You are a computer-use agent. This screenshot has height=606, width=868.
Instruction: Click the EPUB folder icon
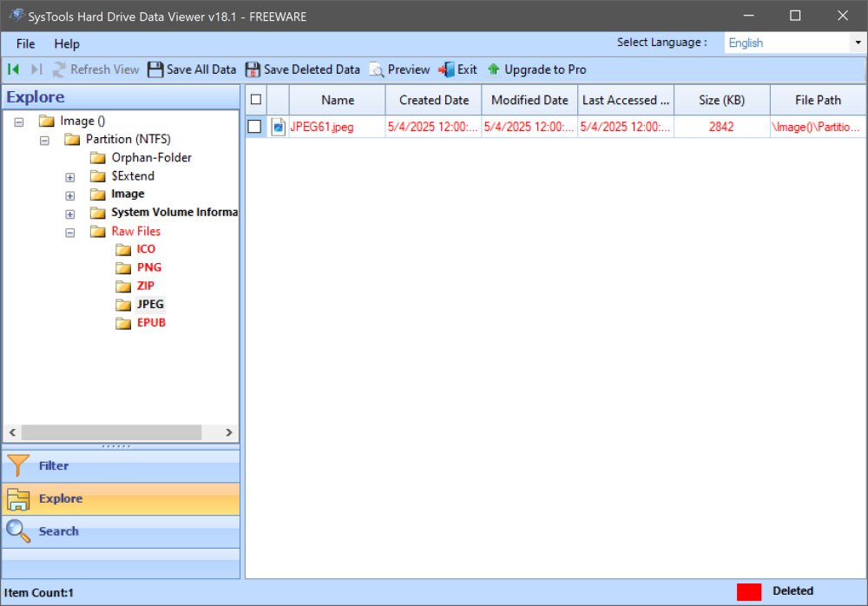coord(123,323)
